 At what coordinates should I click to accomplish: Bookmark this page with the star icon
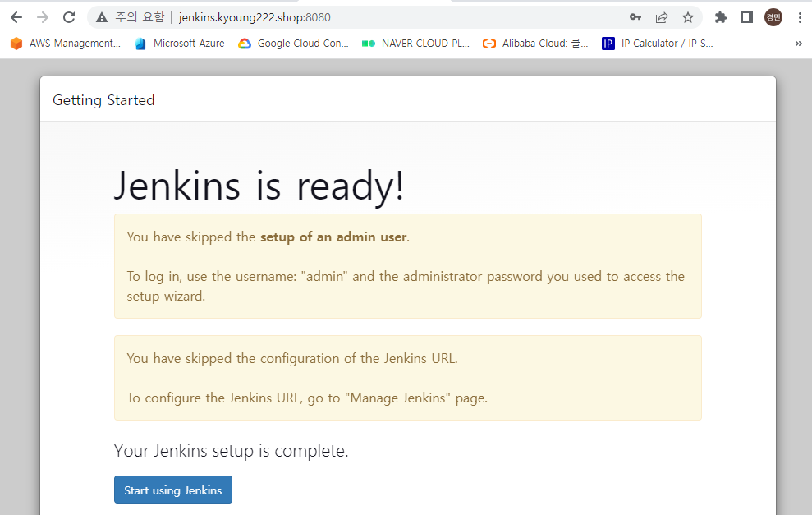(688, 17)
